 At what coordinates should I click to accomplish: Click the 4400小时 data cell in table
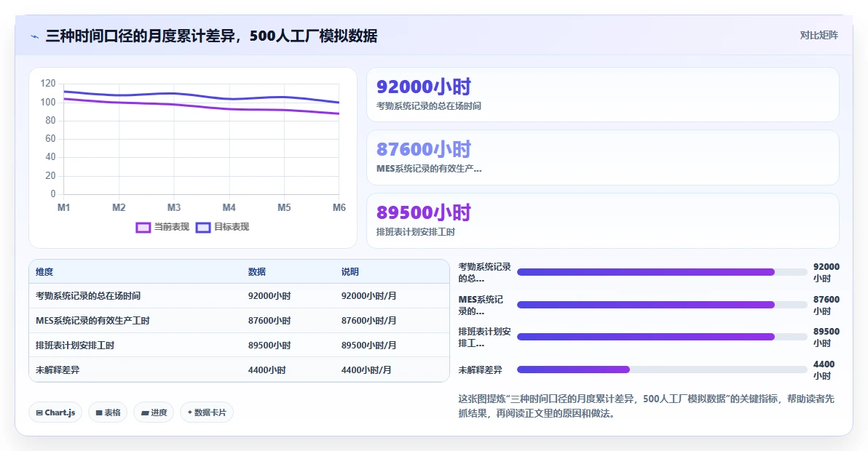point(267,370)
